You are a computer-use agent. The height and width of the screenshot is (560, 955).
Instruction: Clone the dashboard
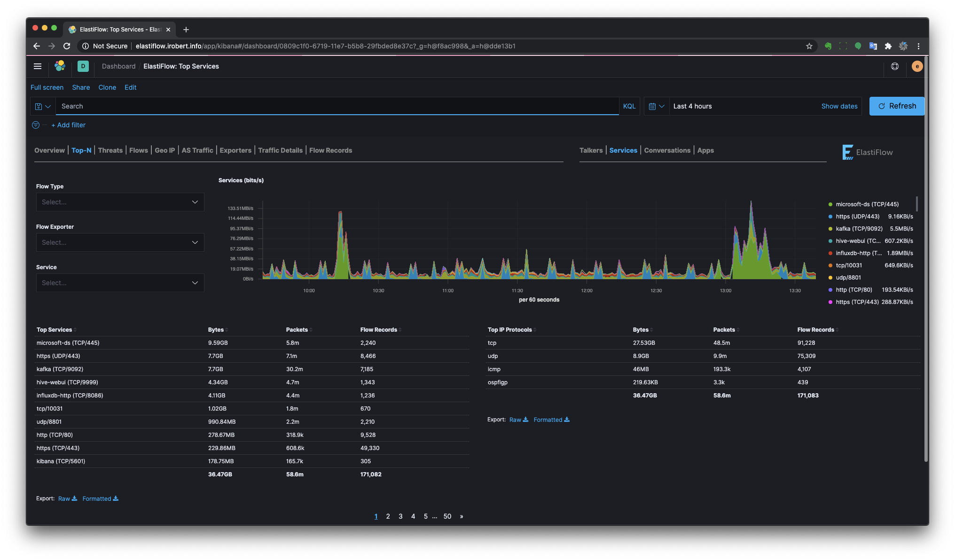(x=107, y=87)
